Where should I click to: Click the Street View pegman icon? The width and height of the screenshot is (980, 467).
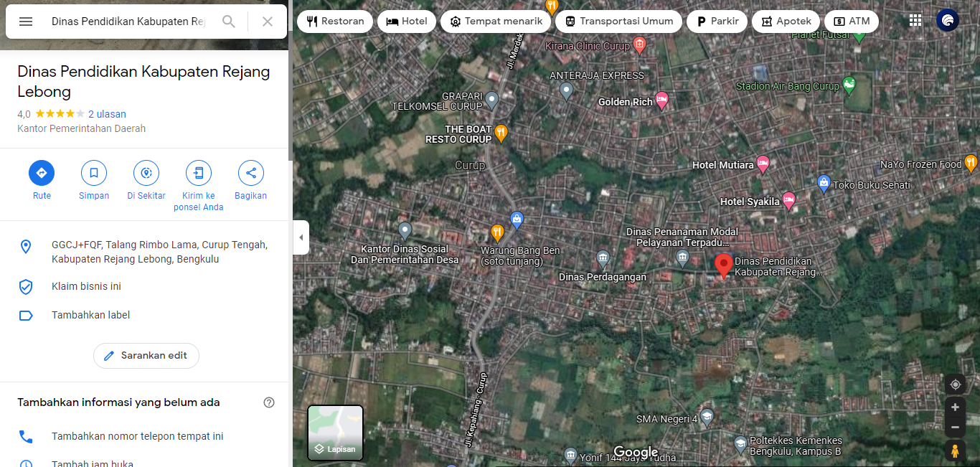pyautogui.click(x=955, y=451)
